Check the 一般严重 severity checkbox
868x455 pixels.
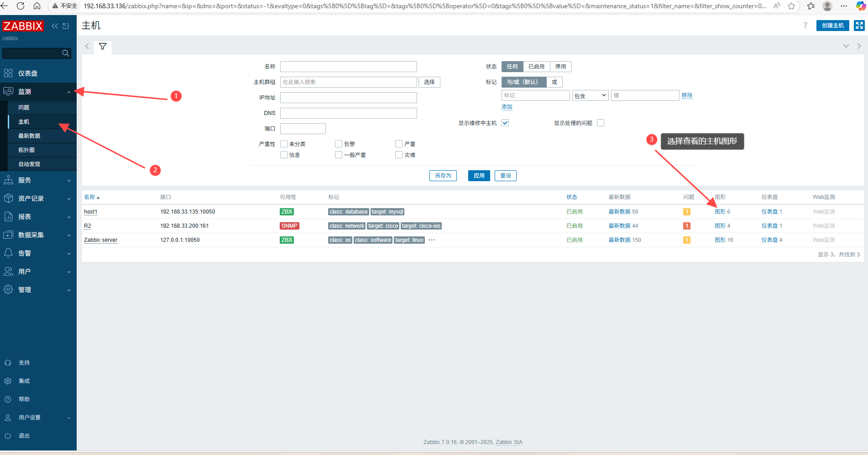(339, 155)
